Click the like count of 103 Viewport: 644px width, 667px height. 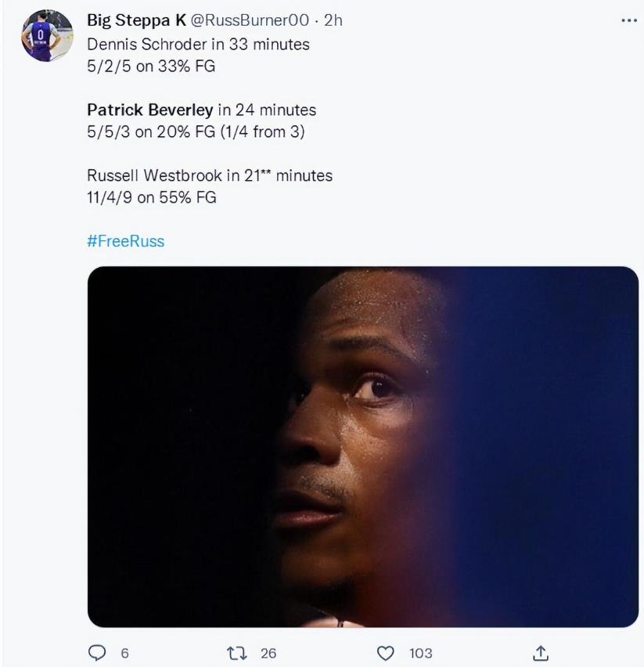pos(420,653)
